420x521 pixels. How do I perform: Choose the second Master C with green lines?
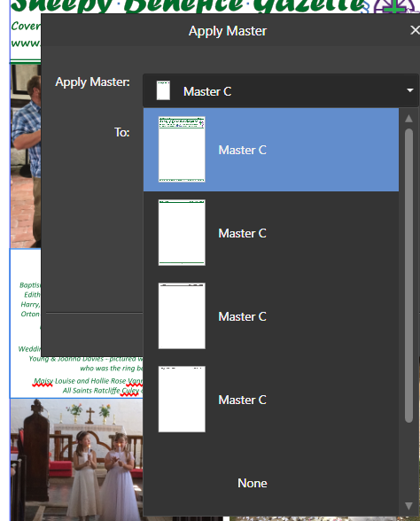(271, 233)
